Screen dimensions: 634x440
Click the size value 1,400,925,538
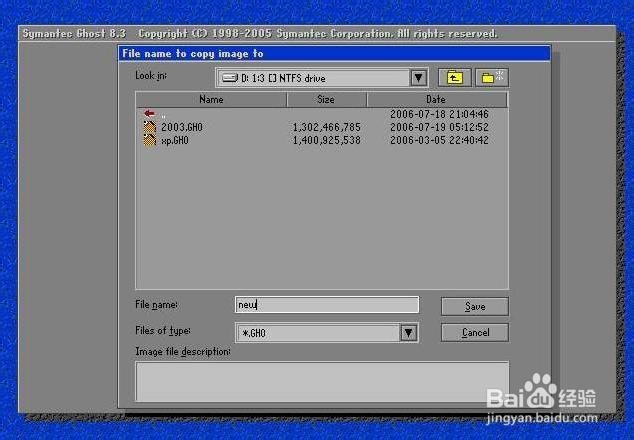(x=327, y=140)
